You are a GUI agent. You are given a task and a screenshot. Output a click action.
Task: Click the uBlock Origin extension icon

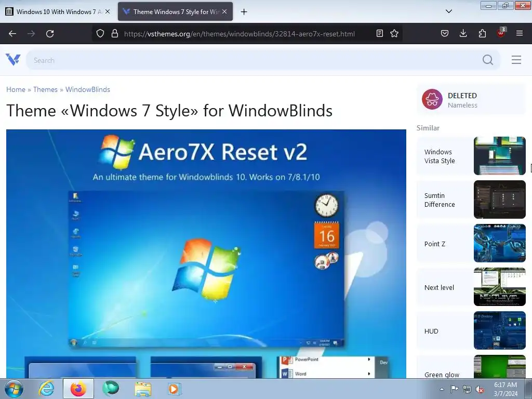point(501,33)
